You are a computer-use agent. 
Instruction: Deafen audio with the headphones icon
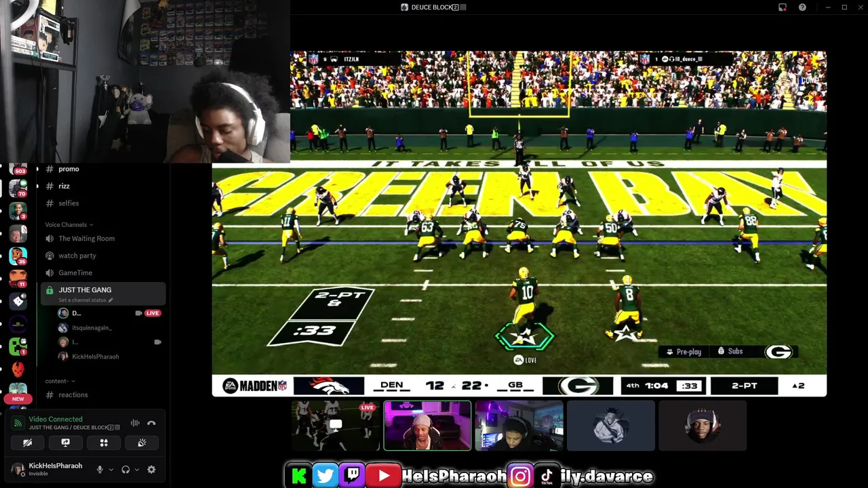[x=125, y=470]
